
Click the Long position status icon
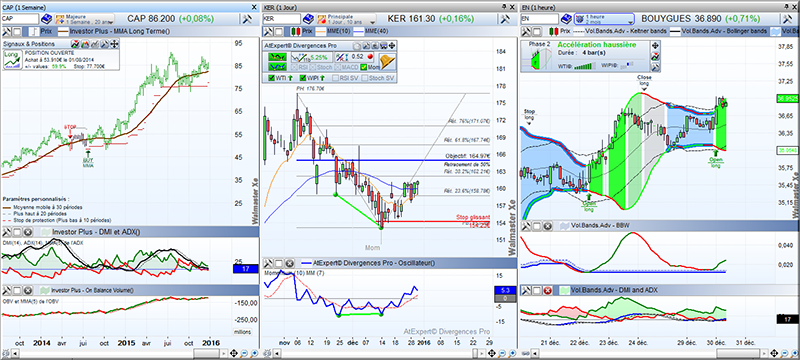pos(11,59)
